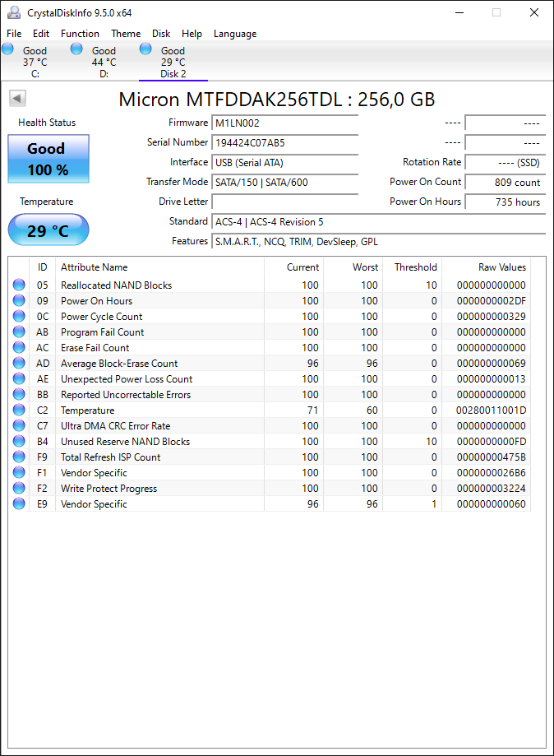The image size is (554, 756).
Task: Click status orb beside Temperature attribute C2
Action: point(19,410)
